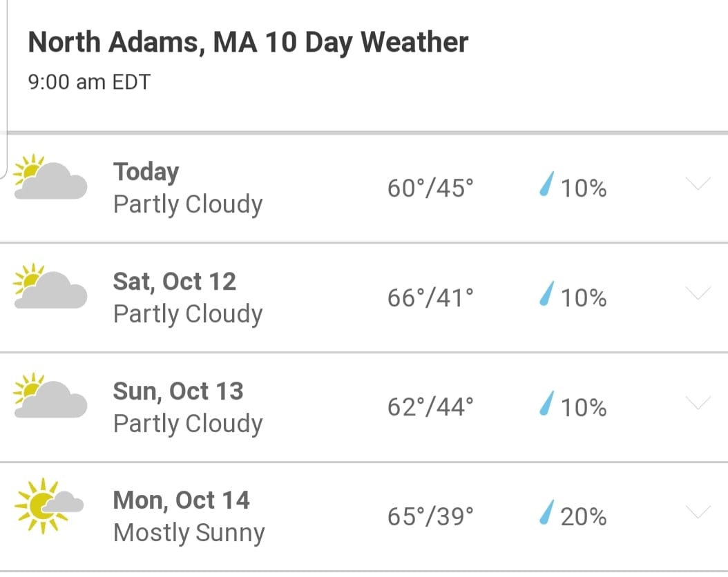
Task: Click the raindrop icon in Today's row
Action: click(x=547, y=184)
